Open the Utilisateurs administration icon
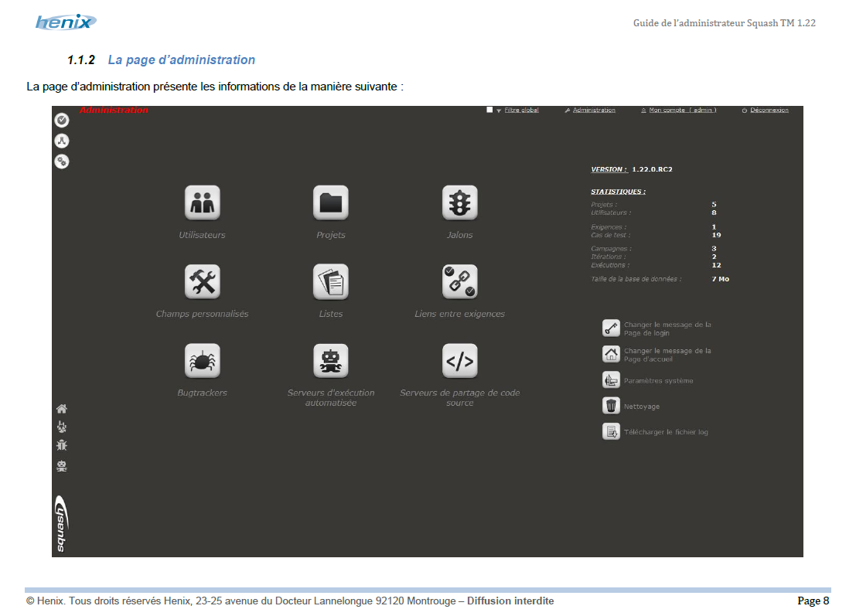The height and width of the screenshot is (616, 856). coord(202,202)
